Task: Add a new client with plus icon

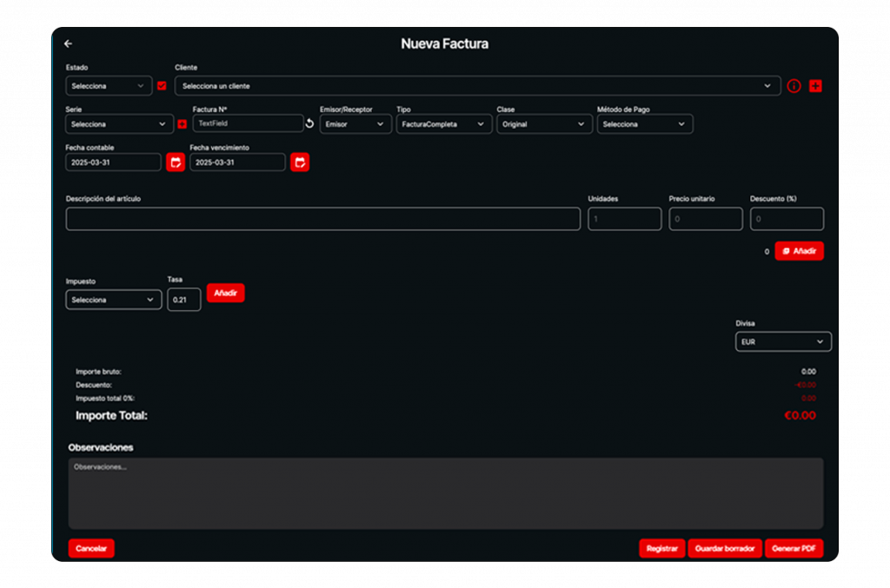Action: pyautogui.click(x=815, y=86)
